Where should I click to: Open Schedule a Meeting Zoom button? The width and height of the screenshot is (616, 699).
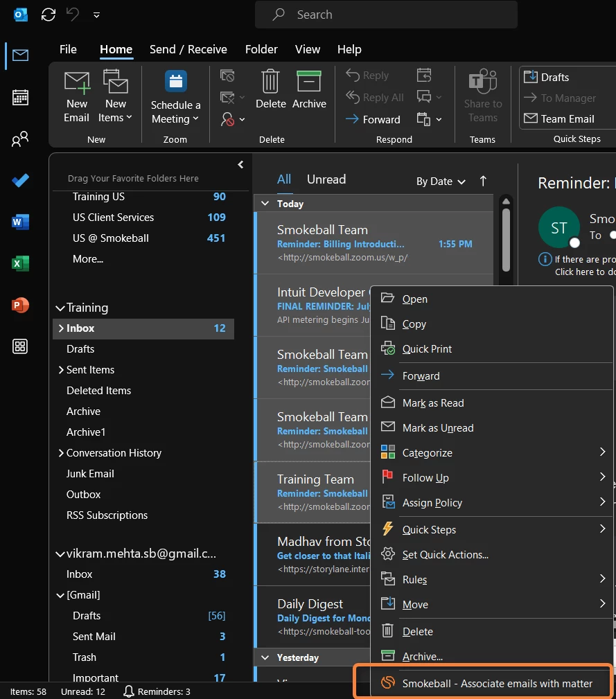coord(175,97)
